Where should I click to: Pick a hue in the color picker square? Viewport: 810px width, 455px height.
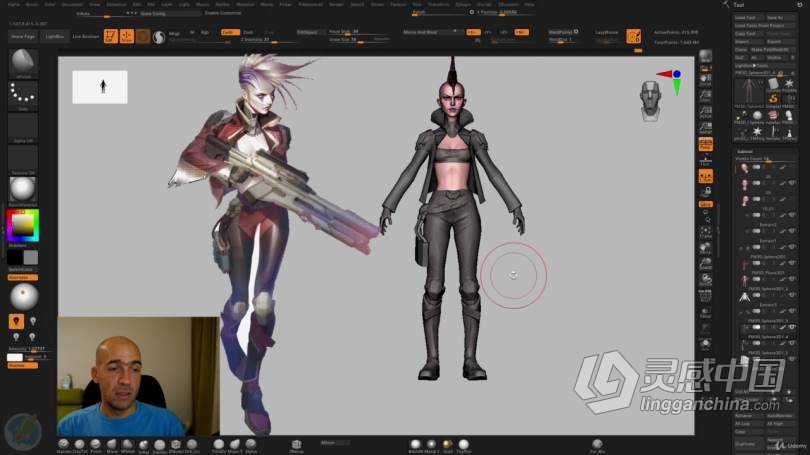[23, 225]
